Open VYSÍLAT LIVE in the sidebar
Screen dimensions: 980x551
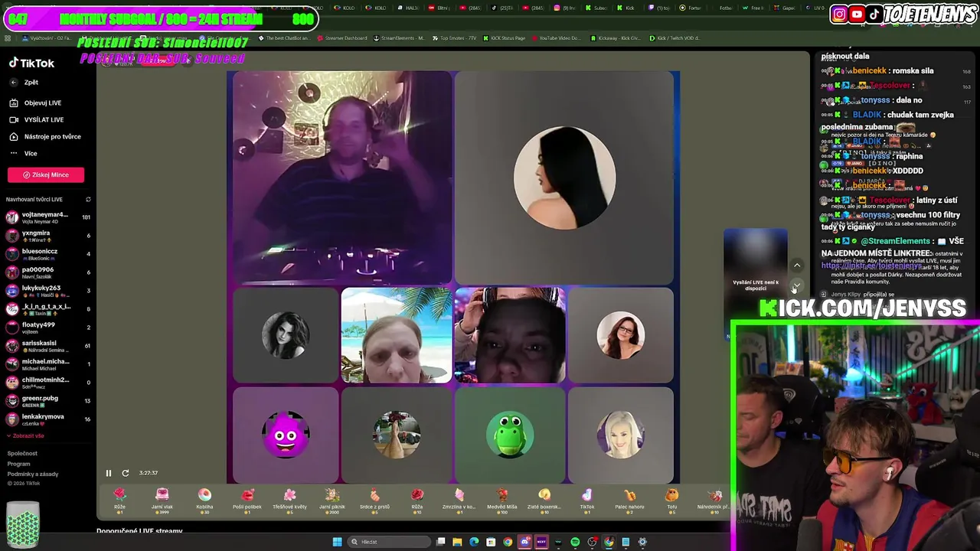(x=36, y=119)
